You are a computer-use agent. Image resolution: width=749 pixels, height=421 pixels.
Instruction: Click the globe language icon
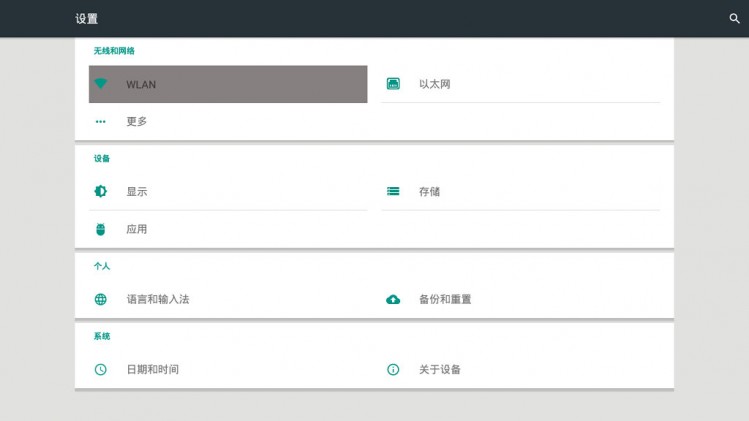[x=100, y=299]
